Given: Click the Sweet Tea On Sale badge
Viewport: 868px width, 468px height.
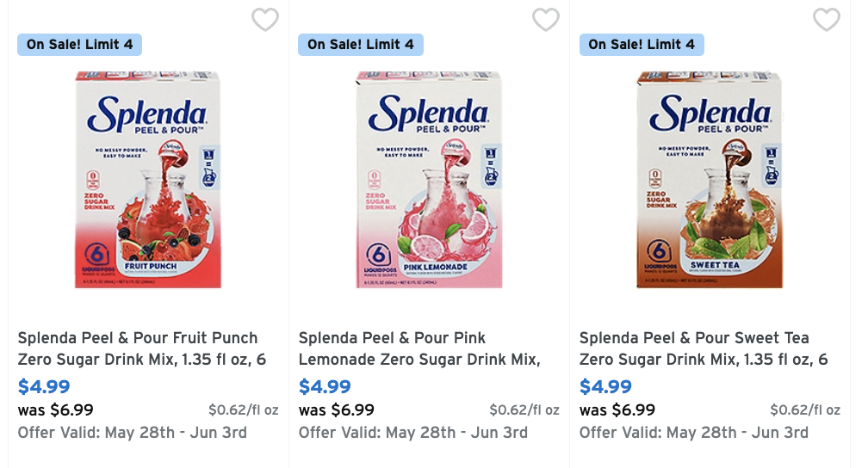Looking at the screenshot, I should click(x=642, y=45).
